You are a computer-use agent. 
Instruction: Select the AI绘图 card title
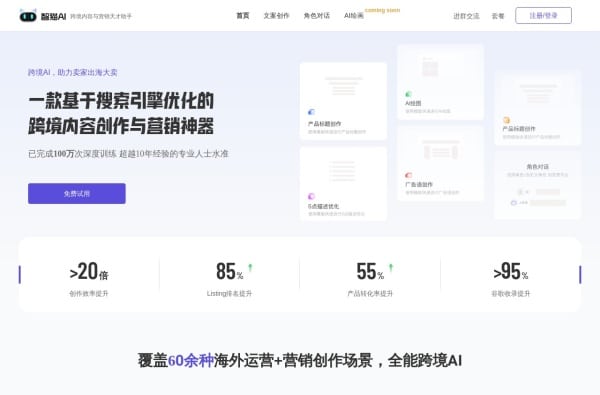click(x=413, y=103)
